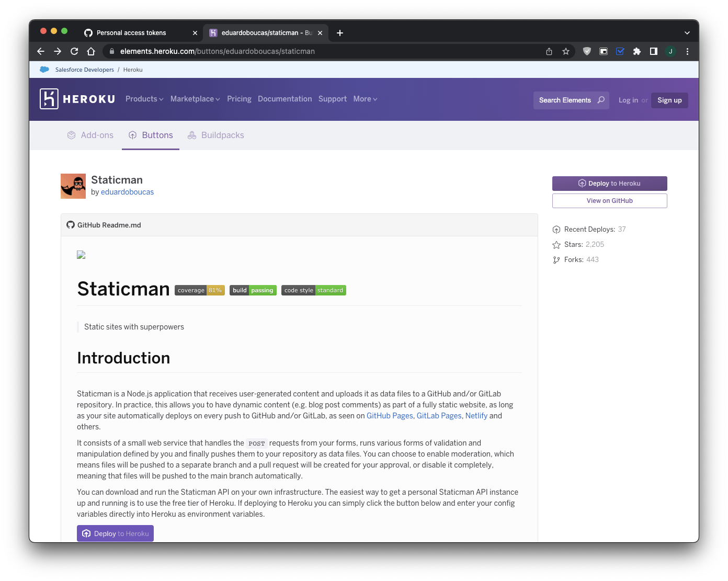Click the blue checkmark extension icon
728x581 pixels.
(x=620, y=51)
